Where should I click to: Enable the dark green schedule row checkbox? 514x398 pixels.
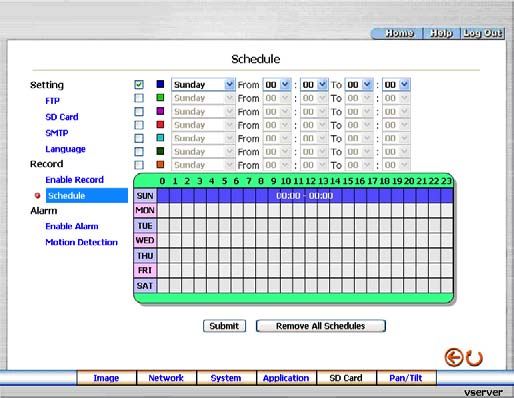139,152
